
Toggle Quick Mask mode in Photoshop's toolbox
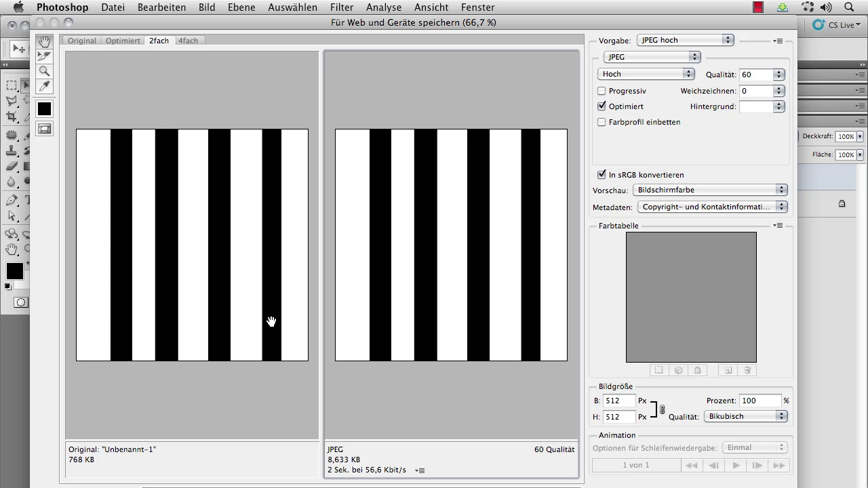pos(21,302)
